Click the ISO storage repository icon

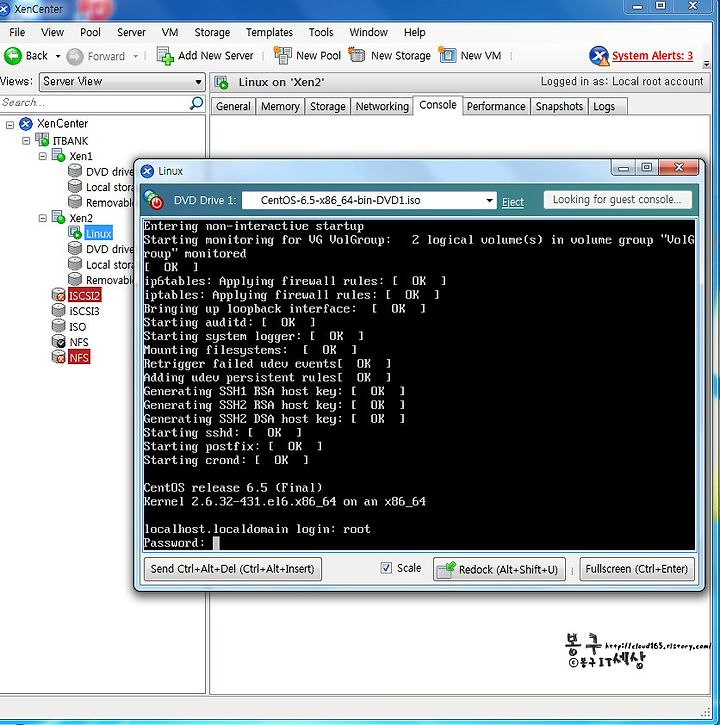(58, 326)
